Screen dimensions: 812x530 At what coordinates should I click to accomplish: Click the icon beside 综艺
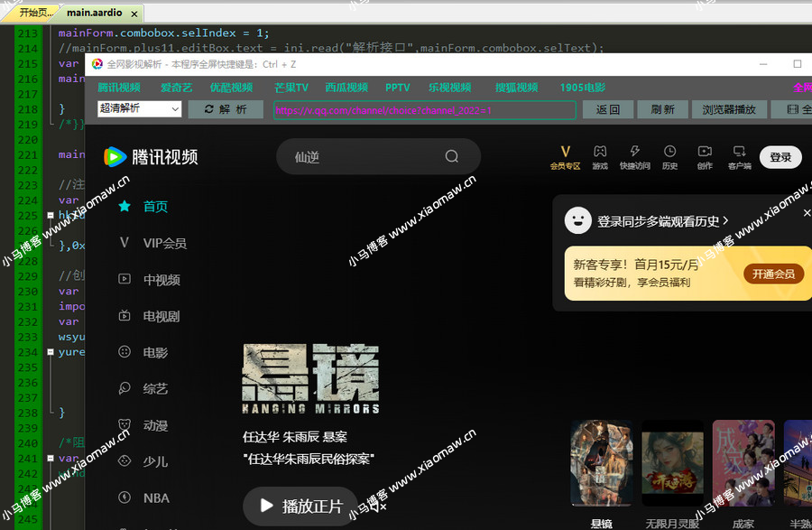coord(125,388)
